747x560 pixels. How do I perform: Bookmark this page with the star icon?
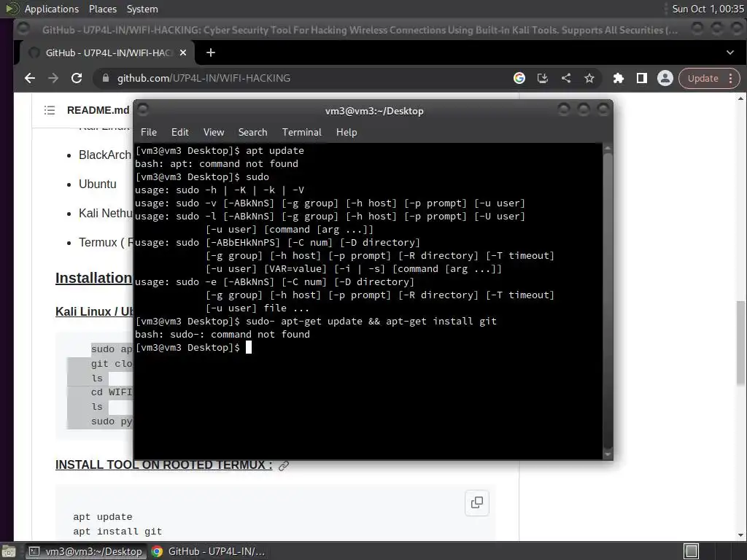pyautogui.click(x=589, y=78)
